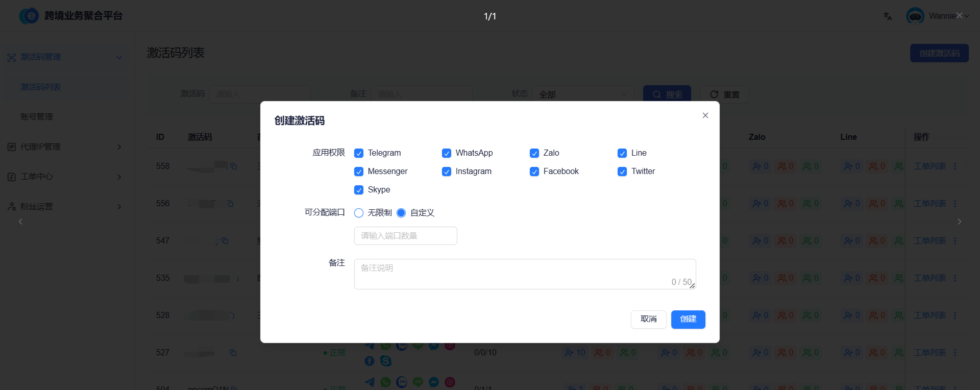
Task: Click the copy icon beside activation code 558
Action: (233, 166)
